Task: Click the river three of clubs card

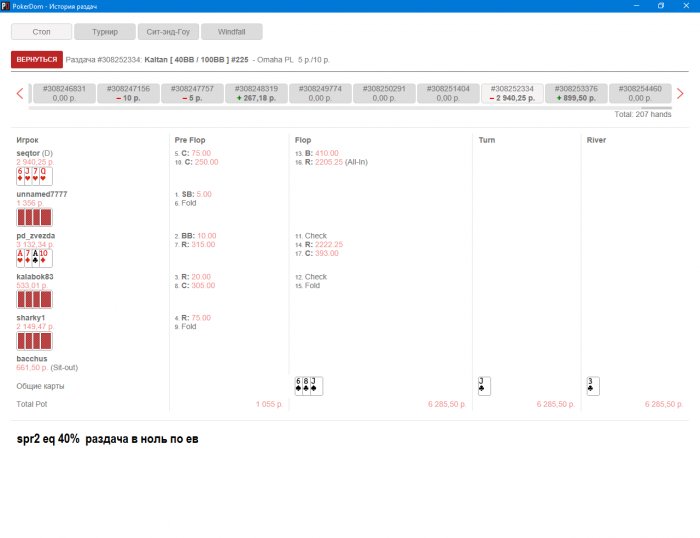Action: click(x=593, y=386)
